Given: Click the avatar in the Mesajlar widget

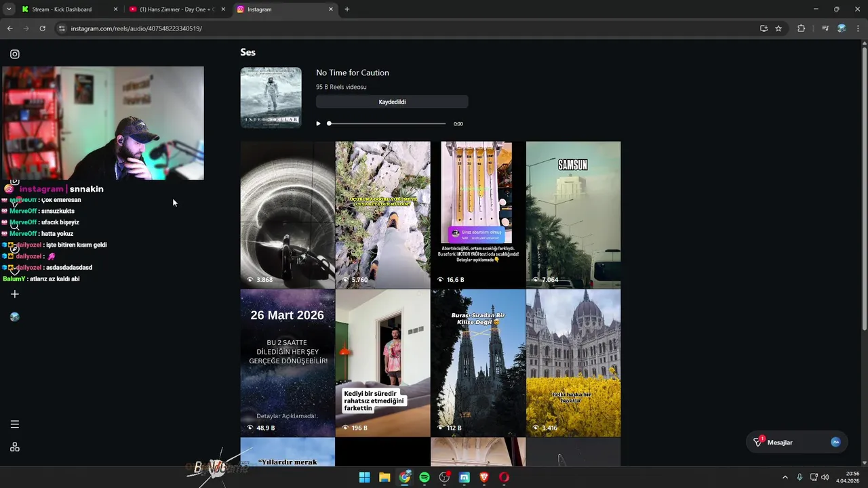Looking at the screenshot, I should pyautogui.click(x=835, y=442).
